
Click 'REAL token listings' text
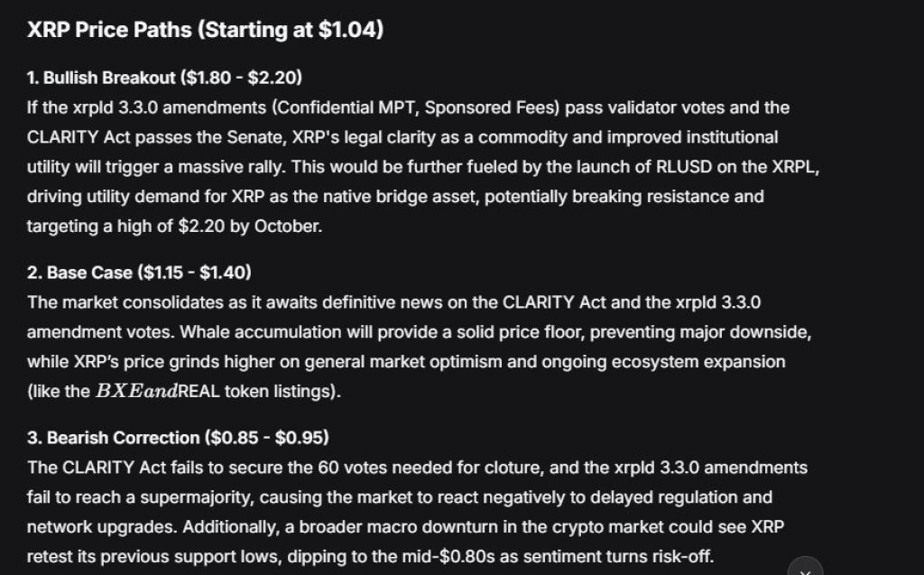256,392
